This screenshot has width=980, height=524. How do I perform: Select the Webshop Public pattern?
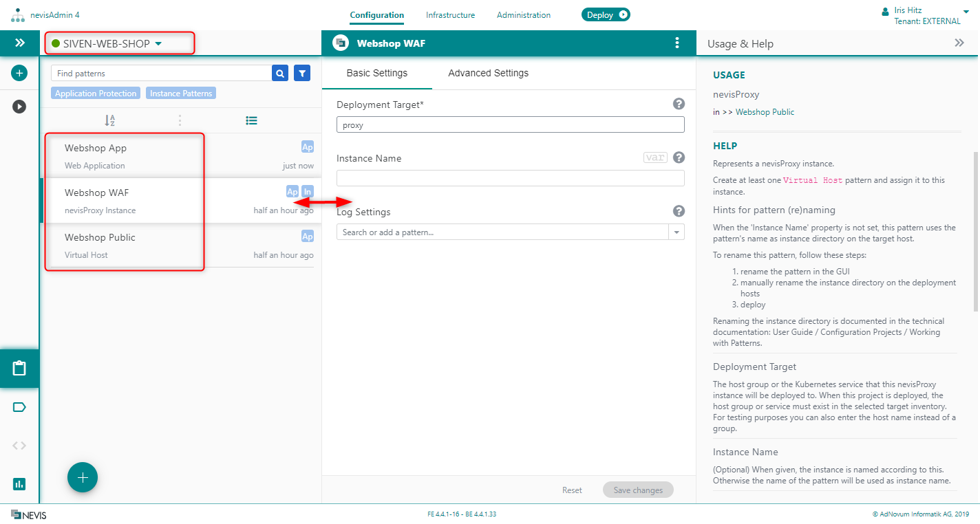pyautogui.click(x=181, y=245)
